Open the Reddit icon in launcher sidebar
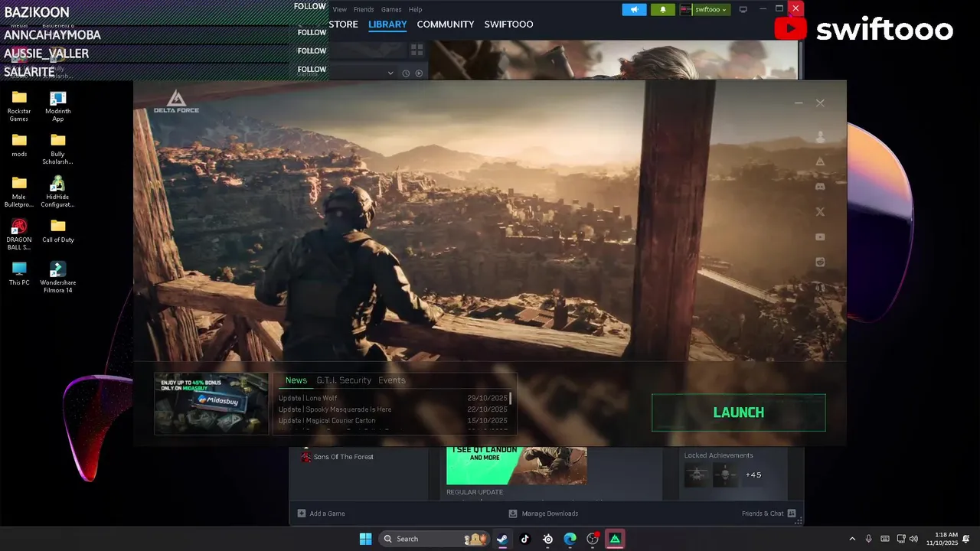Image resolution: width=980 pixels, height=551 pixels. (x=820, y=262)
